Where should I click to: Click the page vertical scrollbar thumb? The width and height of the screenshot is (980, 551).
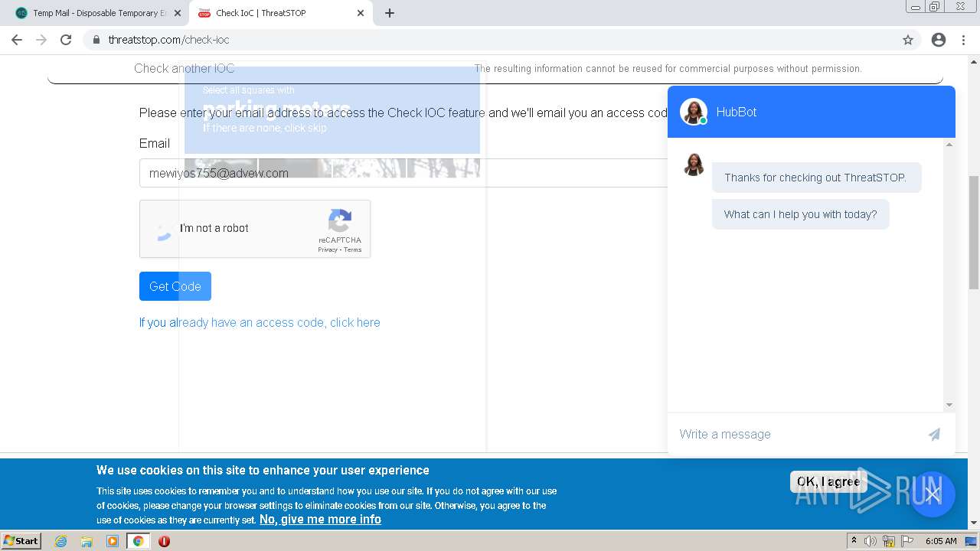pyautogui.click(x=974, y=232)
